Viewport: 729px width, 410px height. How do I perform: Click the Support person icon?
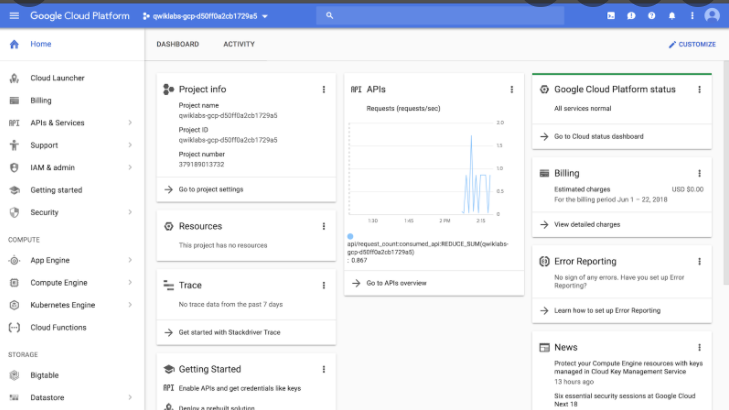[14, 145]
